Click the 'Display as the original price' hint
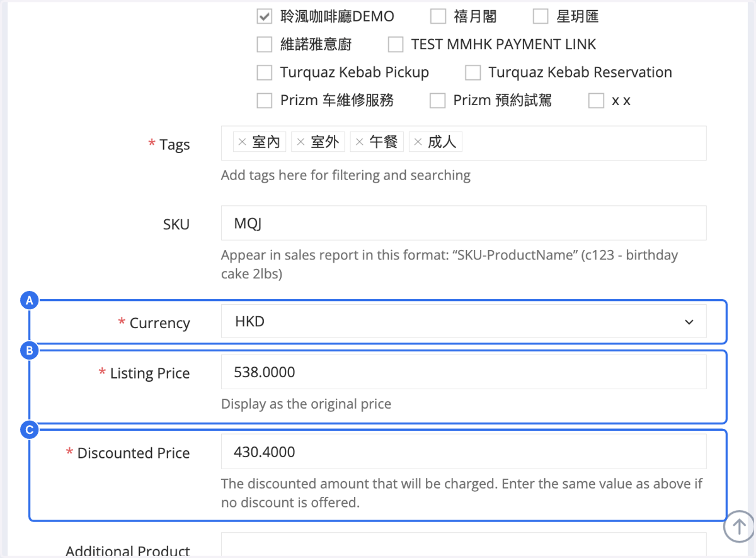 306,404
